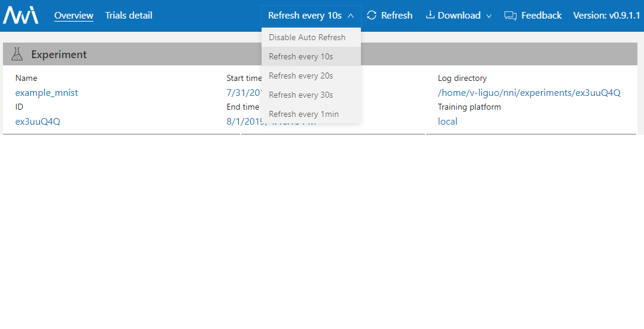Image resolution: width=644 pixels, height=329 pixels.
Task: Click the flask icon beside Experiment
Action: 17,55
